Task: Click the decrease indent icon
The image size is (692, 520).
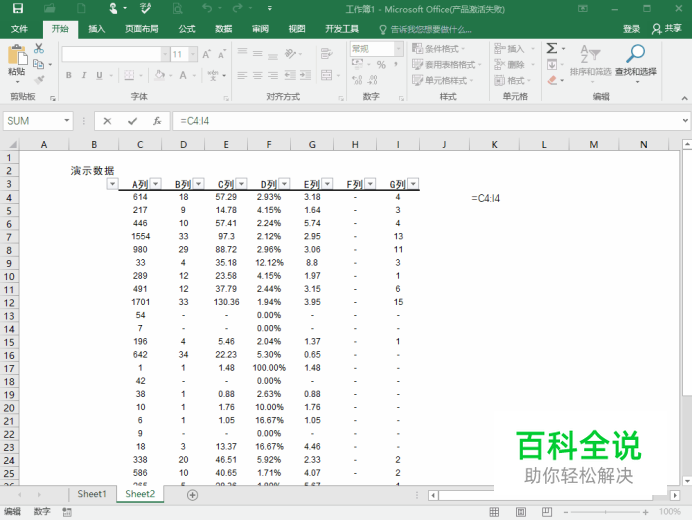Action: tap(290, 75)
